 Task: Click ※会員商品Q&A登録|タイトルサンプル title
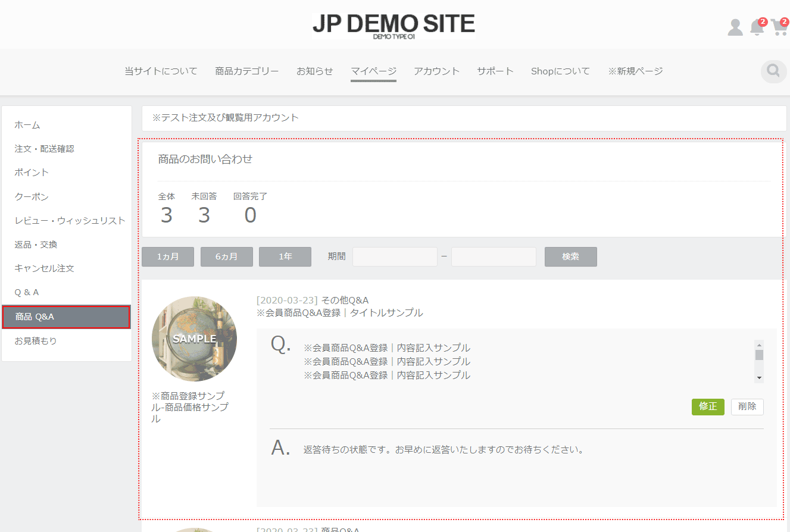click(x=340, y=313)
